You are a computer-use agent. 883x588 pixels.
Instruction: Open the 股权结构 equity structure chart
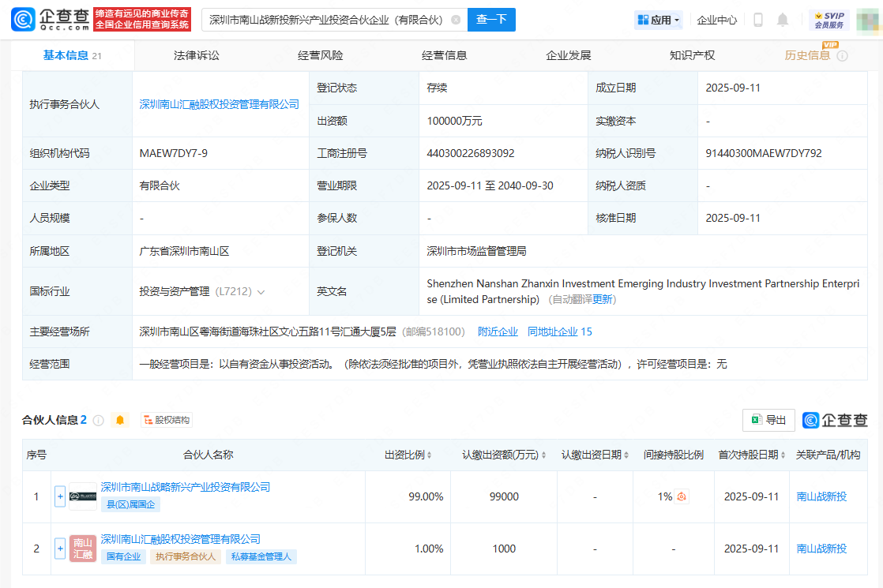167,420
